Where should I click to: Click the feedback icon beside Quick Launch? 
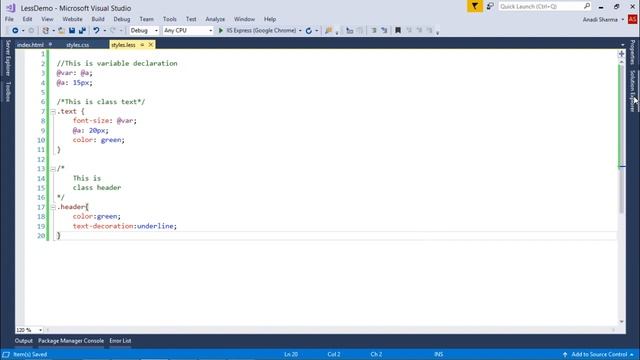490,6
